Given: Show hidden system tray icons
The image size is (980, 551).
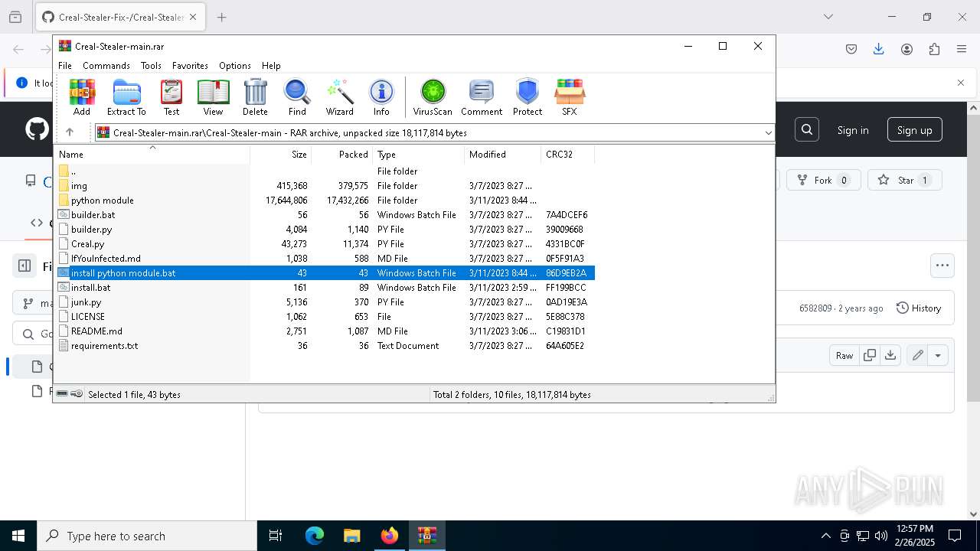Looking at the screenshot, I should [x=825, y=536].
